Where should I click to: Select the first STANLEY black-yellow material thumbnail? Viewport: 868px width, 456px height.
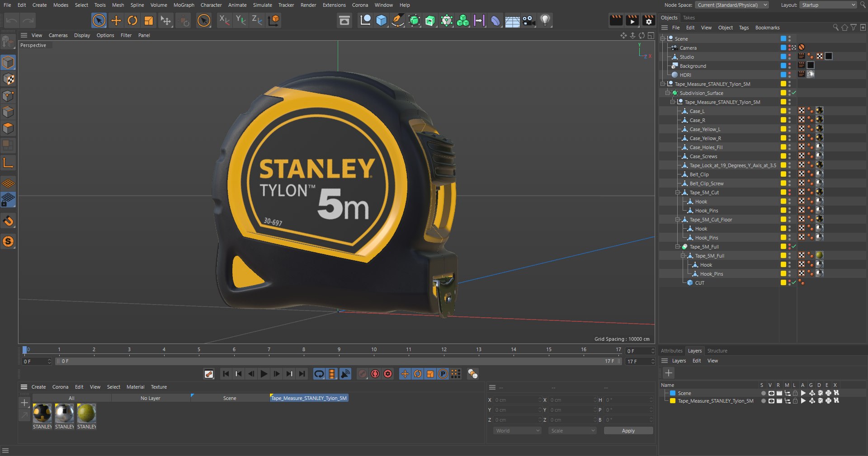(42, 413)
